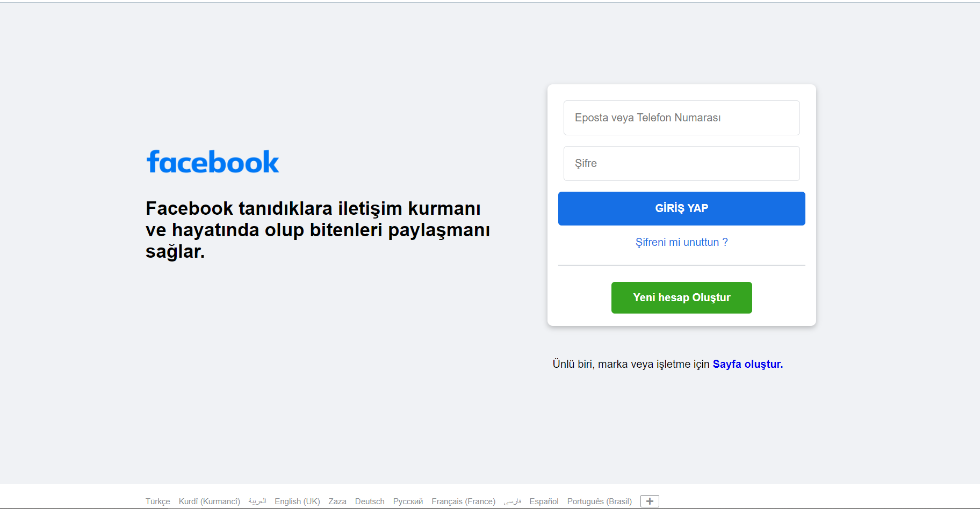Pick Русский from the language list
The image size is (980, 509).
[408, 501]
